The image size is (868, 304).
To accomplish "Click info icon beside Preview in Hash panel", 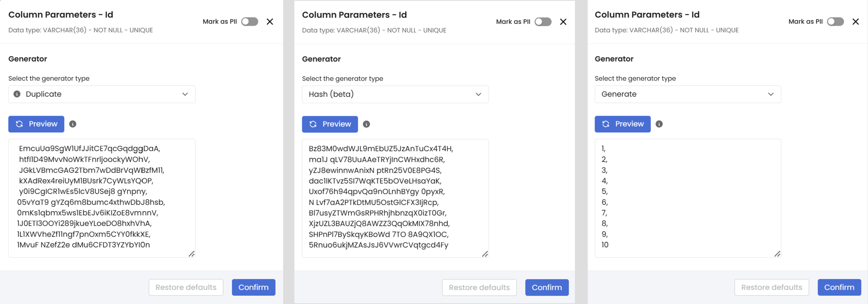I will (366, 124).
